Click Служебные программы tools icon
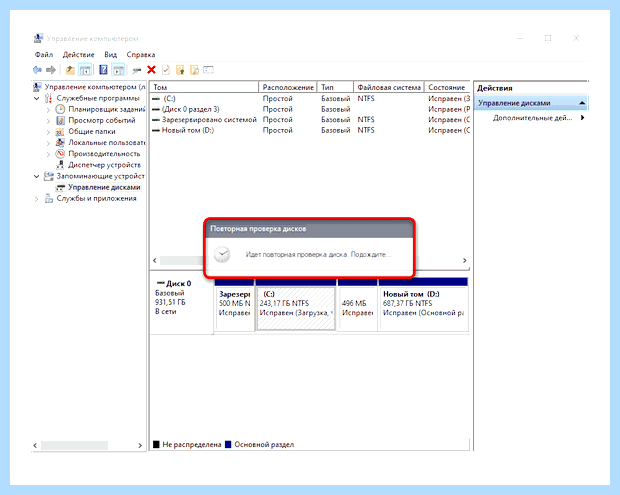 coord(49,98)
